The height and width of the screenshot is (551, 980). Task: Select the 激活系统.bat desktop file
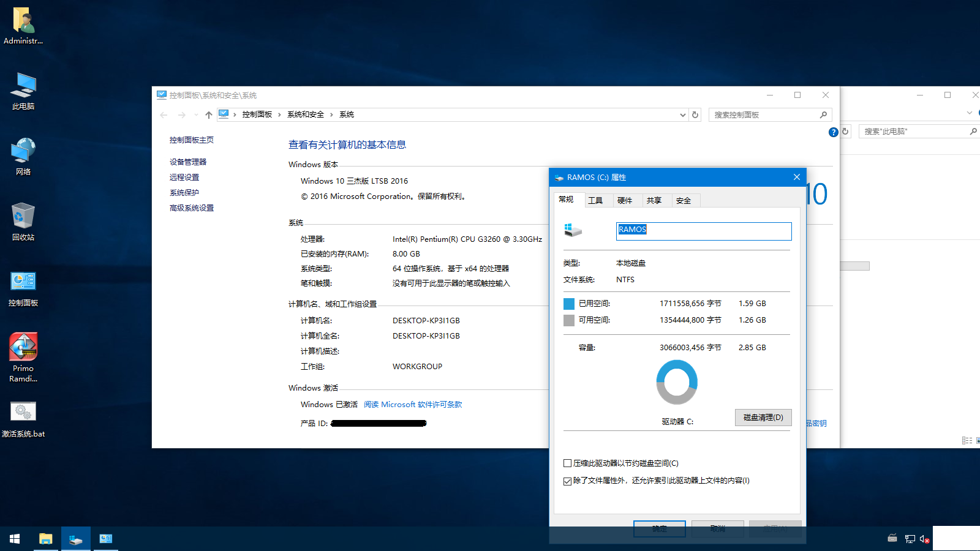[x=23, y=419]
